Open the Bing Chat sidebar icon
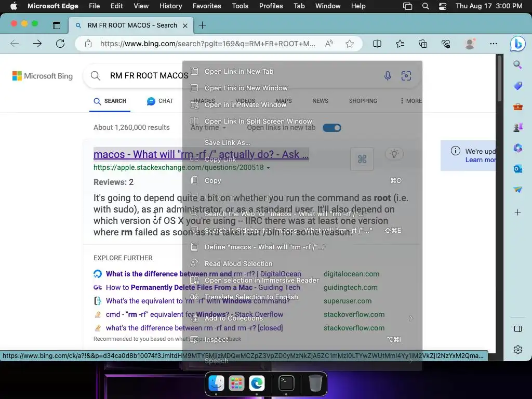Screen dimensions: 532x399 [517, 44]
